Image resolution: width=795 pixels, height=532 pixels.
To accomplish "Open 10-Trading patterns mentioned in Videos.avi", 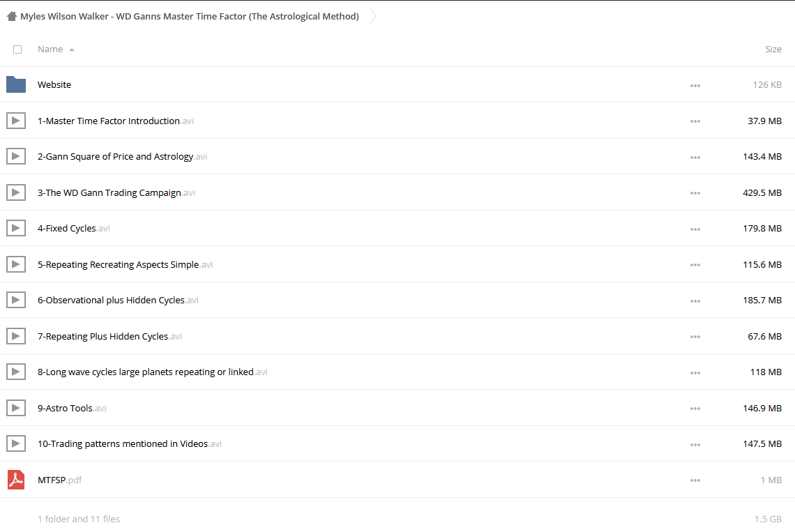I will point(129,443).
